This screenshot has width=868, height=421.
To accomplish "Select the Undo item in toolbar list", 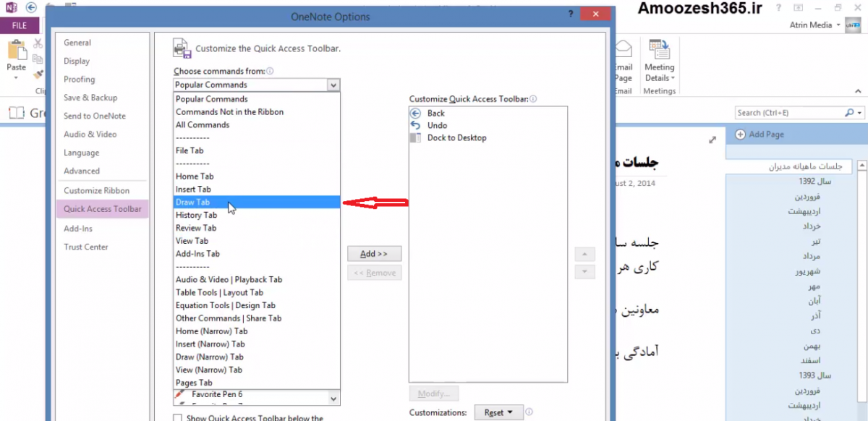I will (x=437, y=125).
